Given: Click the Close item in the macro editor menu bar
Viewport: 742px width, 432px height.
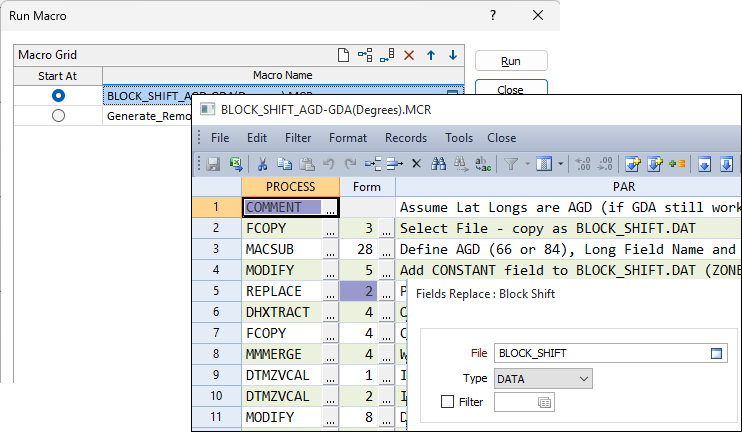Looking at the screenshot, I should (x=502, y=138).
